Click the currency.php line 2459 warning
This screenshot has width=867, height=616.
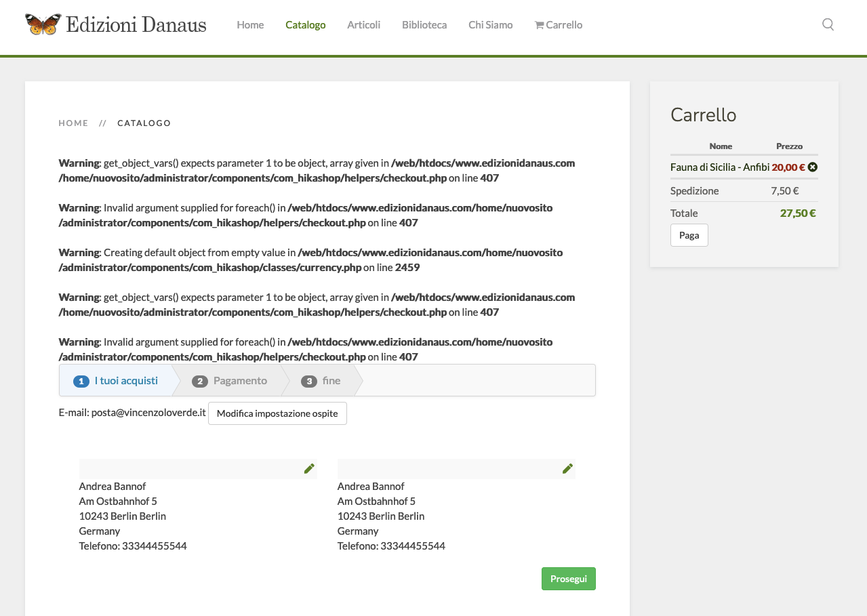[311, 260]
